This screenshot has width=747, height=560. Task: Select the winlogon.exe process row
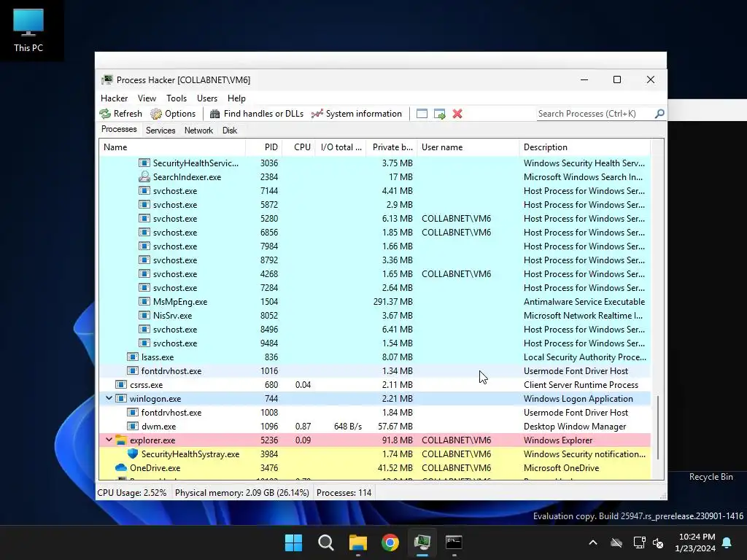(374, 399)
